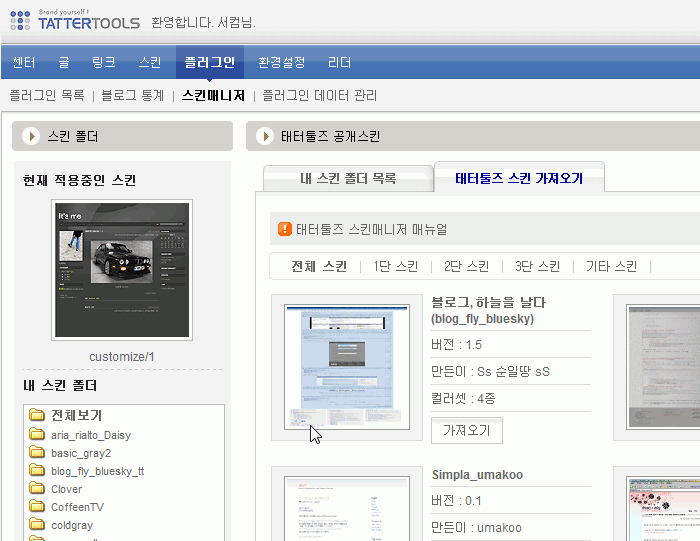Click the Simpla_umakoo title

[477, 474]
